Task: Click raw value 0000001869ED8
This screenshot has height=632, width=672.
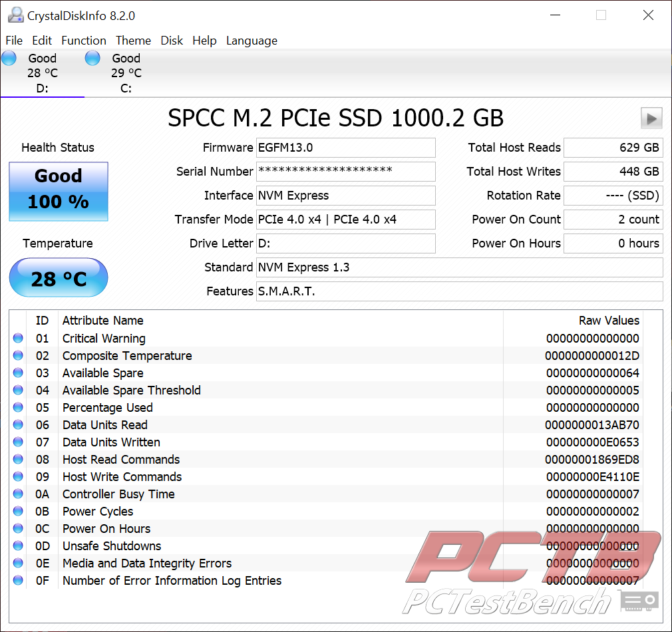Action: point(592,459)
